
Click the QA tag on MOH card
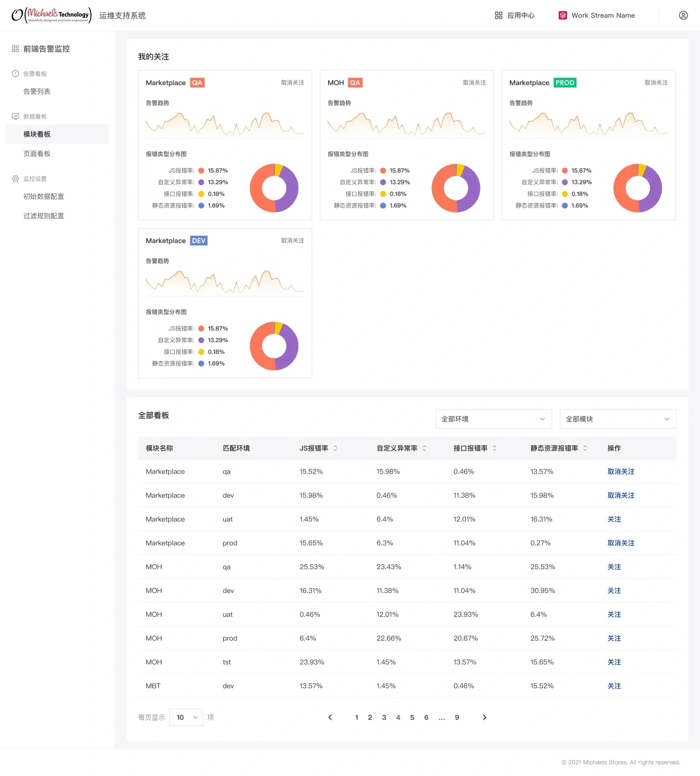click(x=355, y=83)
